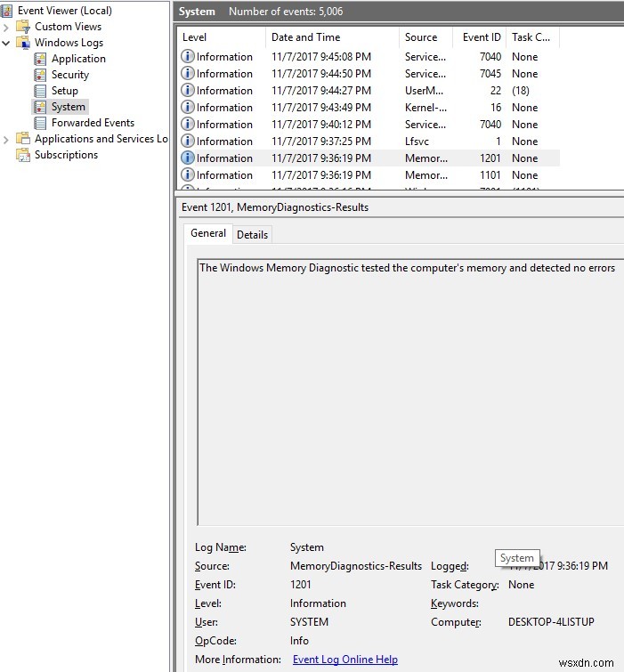This screenshot has height=672, width=624.
Task: Click the 11/7/2017 9:45:08 PM date cell
Action: (x=321, y=57)
